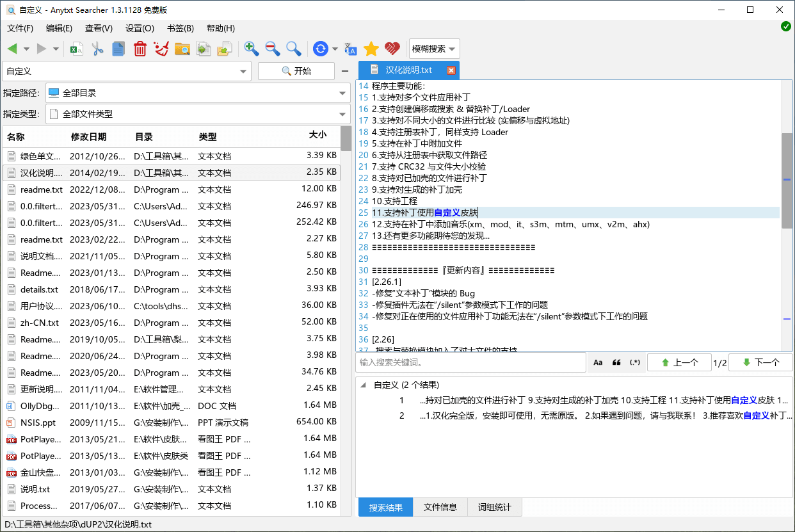Image resolution: width=795 pixels, height=532 pixels.
Task: Click the scissors cut icon in toolbar
Action: (97, 49)
